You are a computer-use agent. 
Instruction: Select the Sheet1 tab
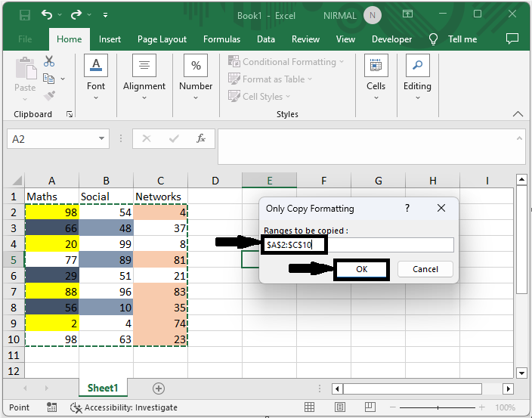pos(103,388)
